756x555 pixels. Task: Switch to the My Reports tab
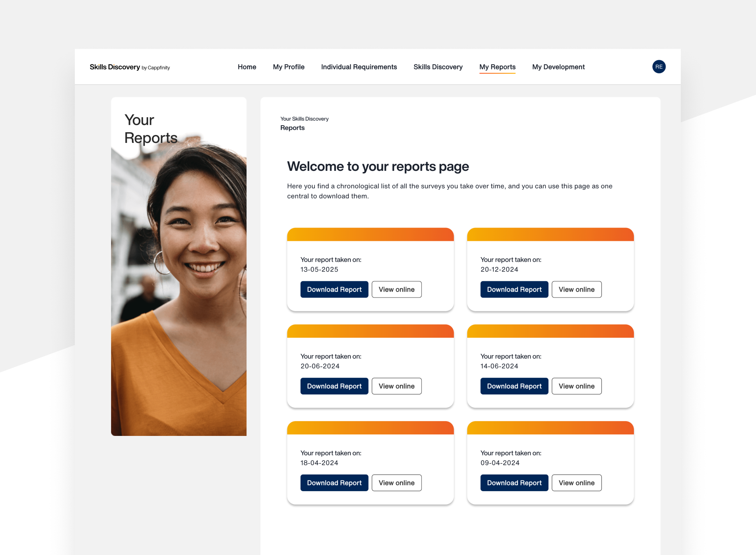pos(497,67)
